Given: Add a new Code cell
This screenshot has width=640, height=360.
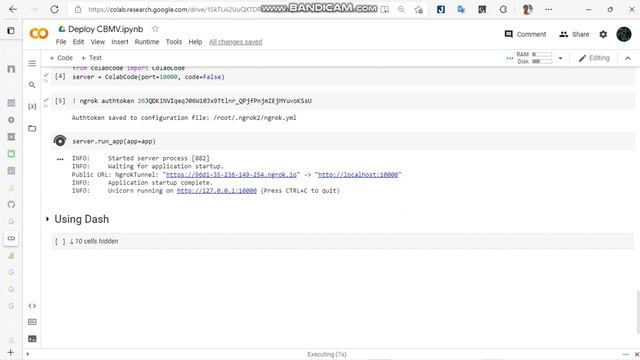Looking at the screenshot, I should [61, 58].
